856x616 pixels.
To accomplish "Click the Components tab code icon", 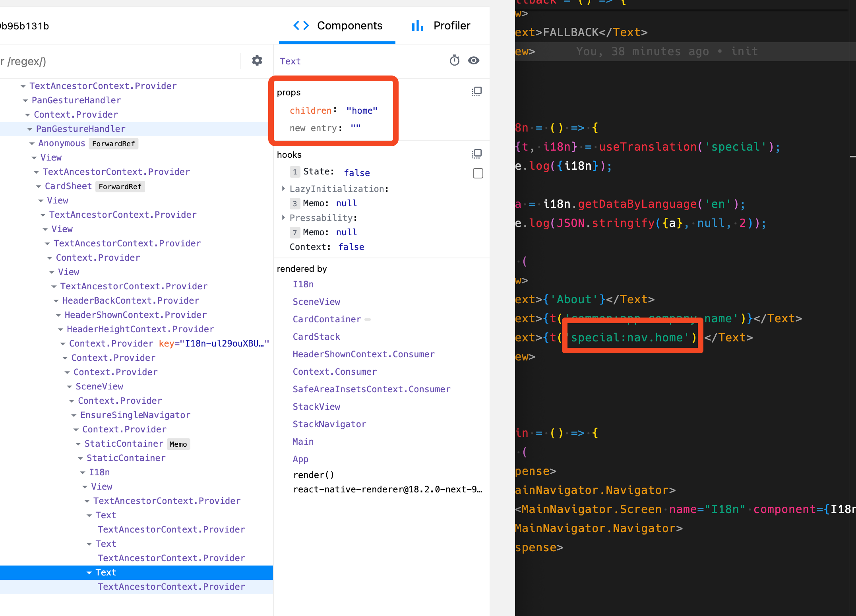I will pos(301,26).
